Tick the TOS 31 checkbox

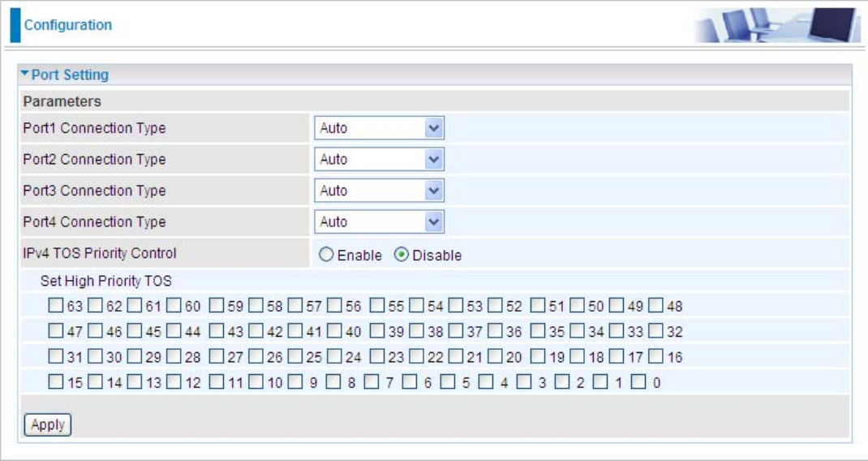pos(54,356)
